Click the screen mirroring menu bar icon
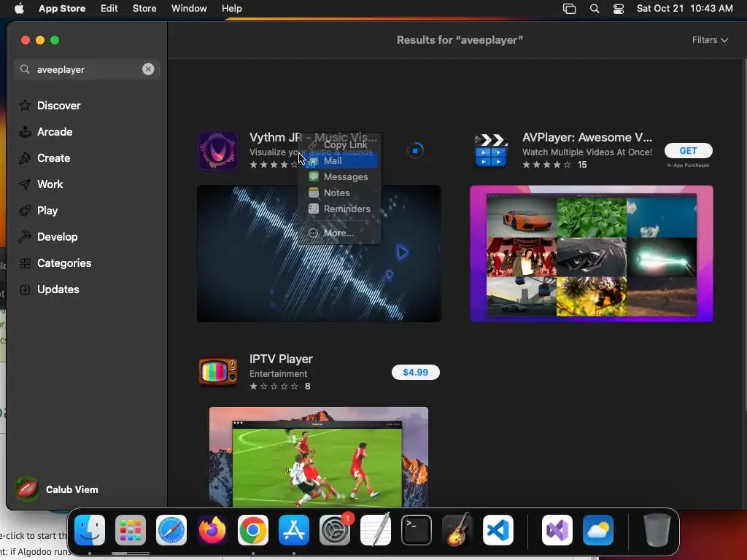The height and width of the screenshot is (560, 747). 569,9
